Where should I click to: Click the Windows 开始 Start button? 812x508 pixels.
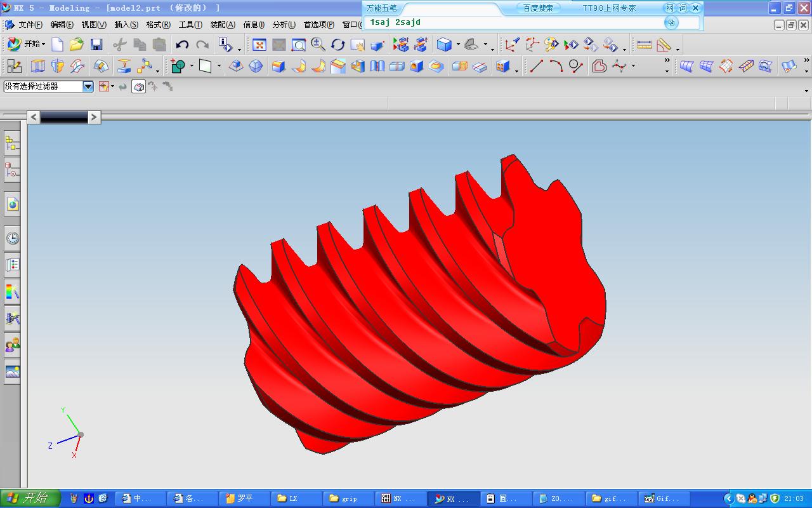point(30,498)
